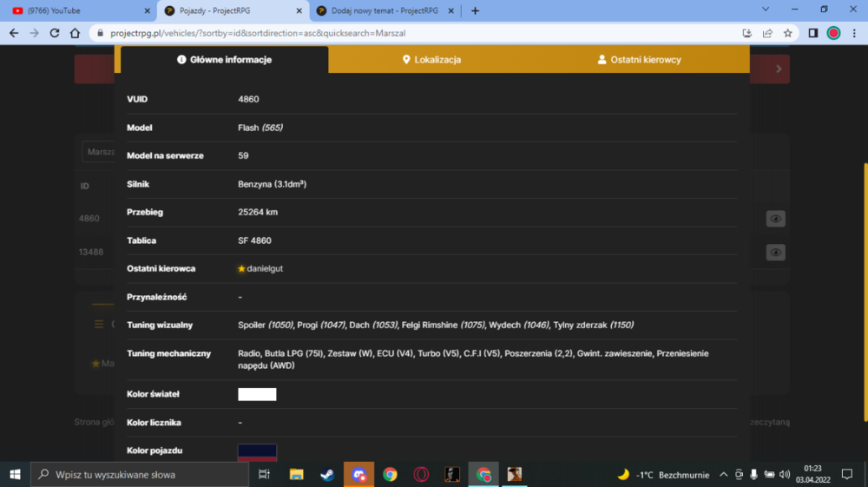Open Opera browser from the taskbar
This screenshot has width=868, height=487.
coord(421,474)
